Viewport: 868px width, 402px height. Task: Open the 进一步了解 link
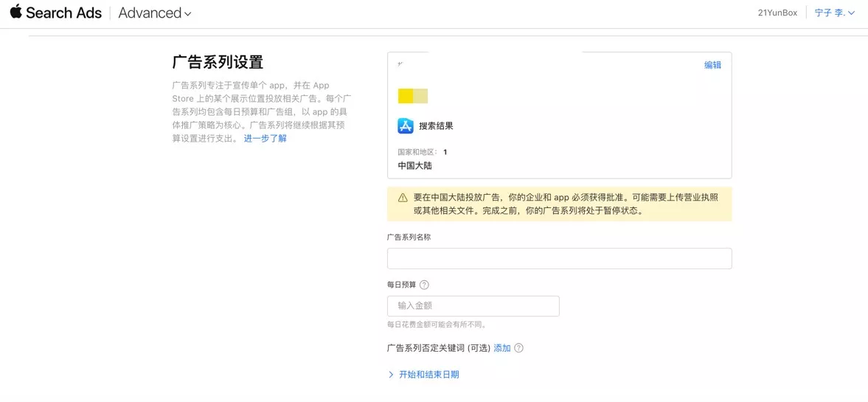265,139
